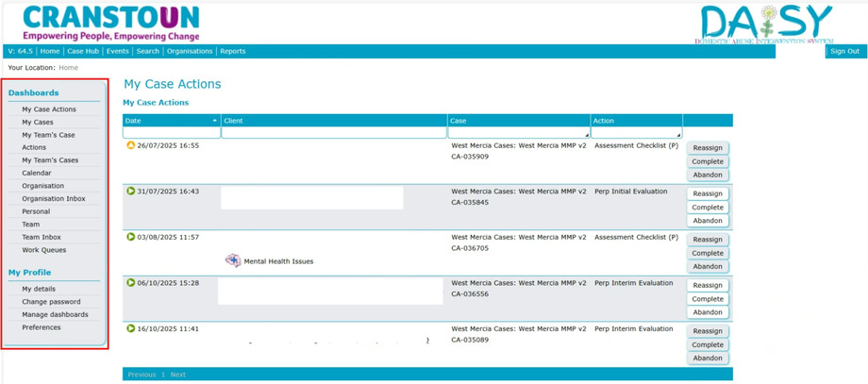Complete the CA-036556 Perp Interim Evaluation
Image resolution: width=868 pixels, height=384 pixels.
[x=708, y=299]
